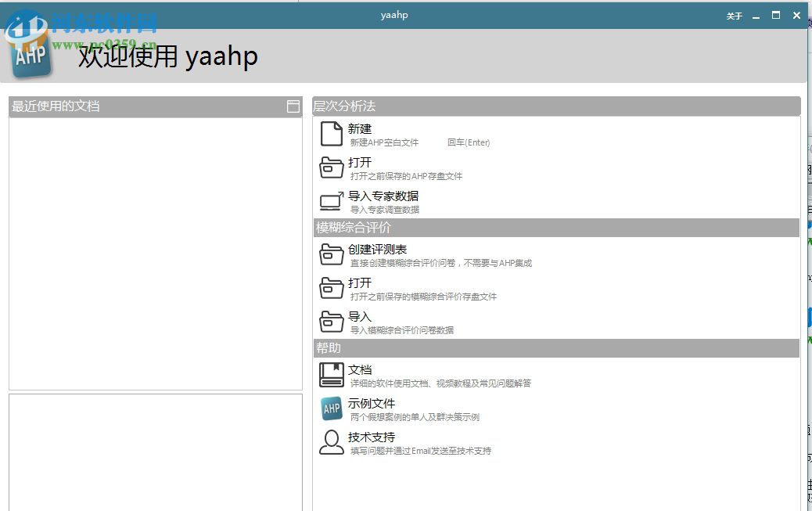
Task: Click the New AHP blank file icon
Action: click(x=331, y=134)
